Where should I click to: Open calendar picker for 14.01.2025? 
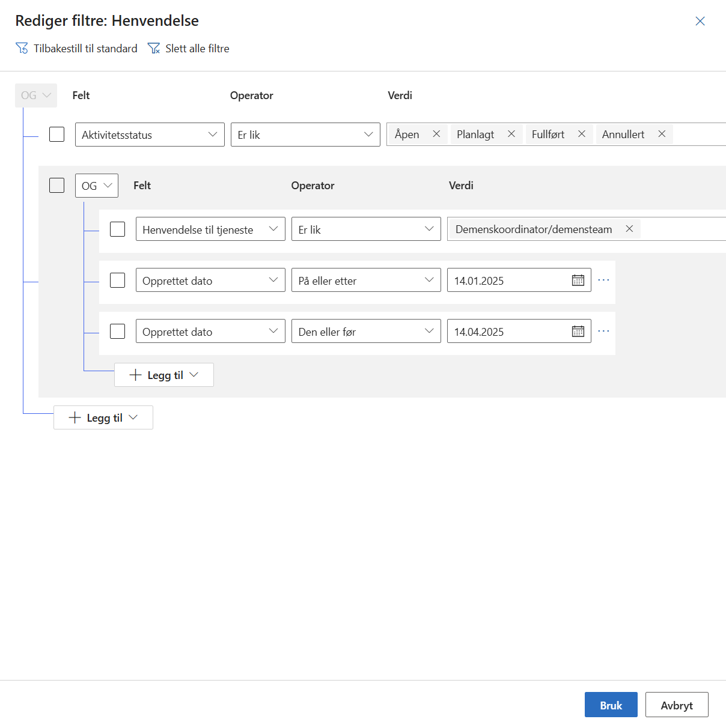pyautogui.click(x=578, y=281)
